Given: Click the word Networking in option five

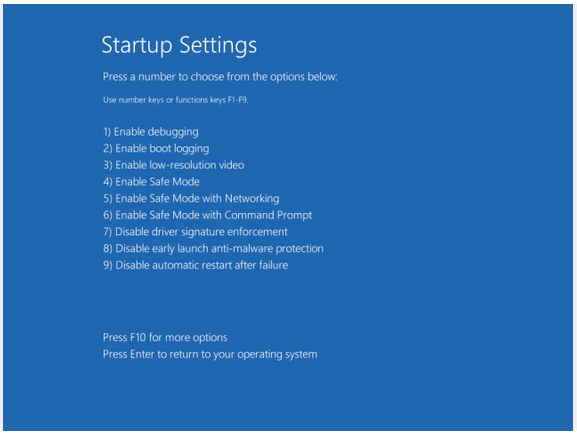Looking at the screenshot, I should pyautogui.click(x=252, y=198).
